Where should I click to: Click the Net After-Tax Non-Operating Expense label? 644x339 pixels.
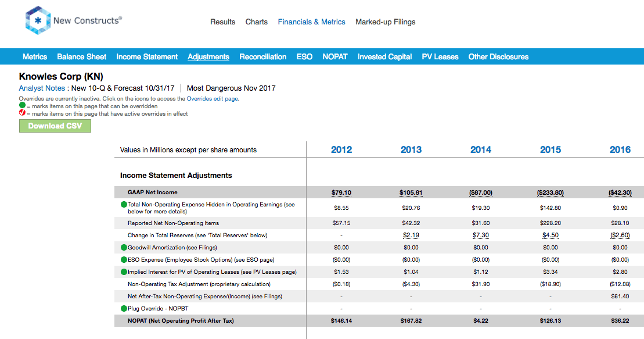(205, 296)
